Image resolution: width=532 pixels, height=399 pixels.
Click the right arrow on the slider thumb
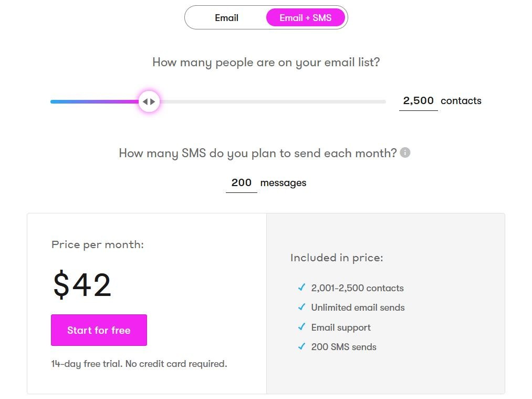[x=153, y=101]
